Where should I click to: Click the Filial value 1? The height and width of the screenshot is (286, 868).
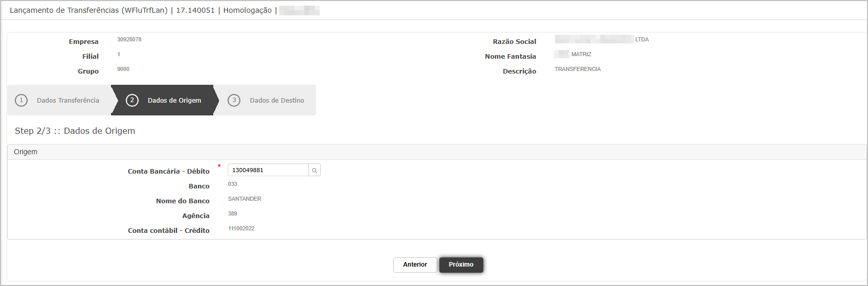coord(119,54)
